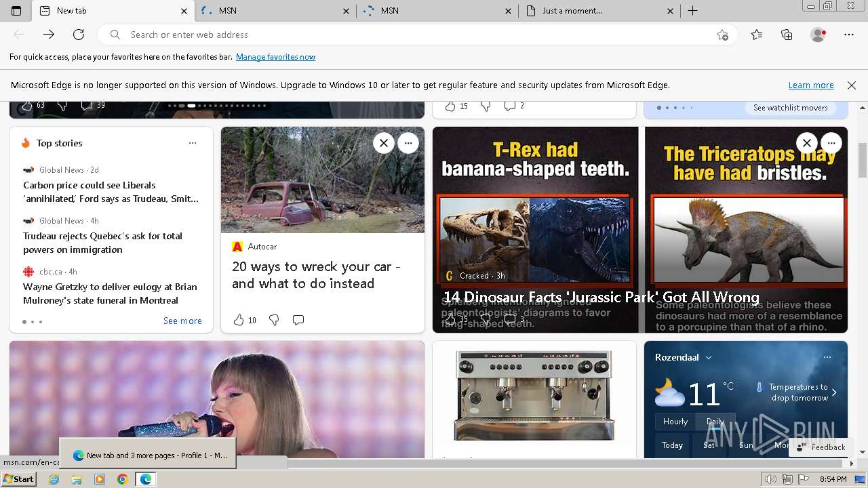Open See watchlist movers

791,108
